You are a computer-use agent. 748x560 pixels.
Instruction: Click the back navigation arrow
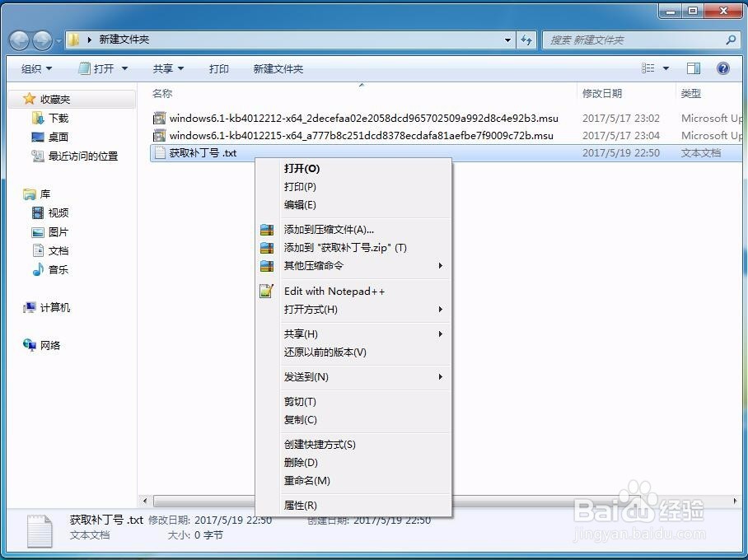click(18, 39)
